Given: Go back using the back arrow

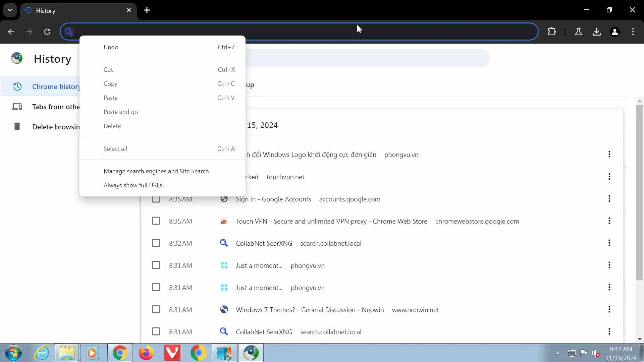Looking at the screenshot, I should click(x=11, y=32).
